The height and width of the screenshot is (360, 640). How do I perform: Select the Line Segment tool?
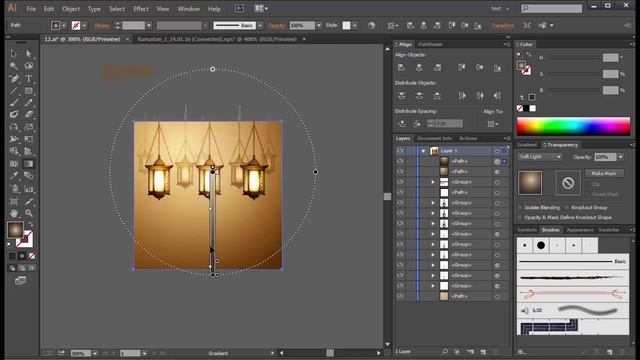point(13,91)
